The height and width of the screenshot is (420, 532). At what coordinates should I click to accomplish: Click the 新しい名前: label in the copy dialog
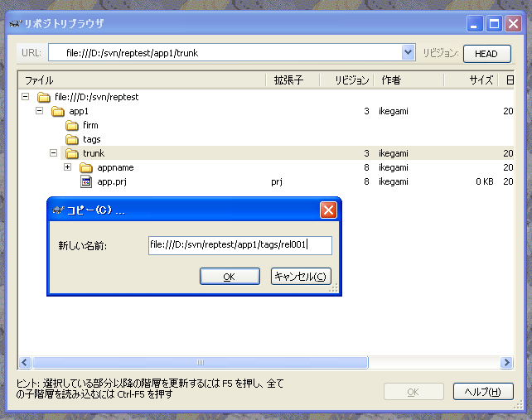(82, 246)
